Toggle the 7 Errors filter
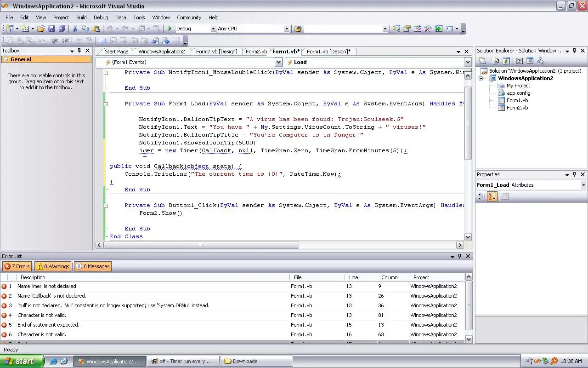 tap(17, 266)
